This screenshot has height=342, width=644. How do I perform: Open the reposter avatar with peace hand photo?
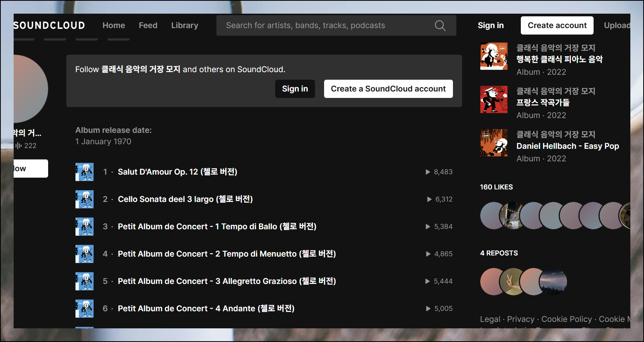[512, 282]
